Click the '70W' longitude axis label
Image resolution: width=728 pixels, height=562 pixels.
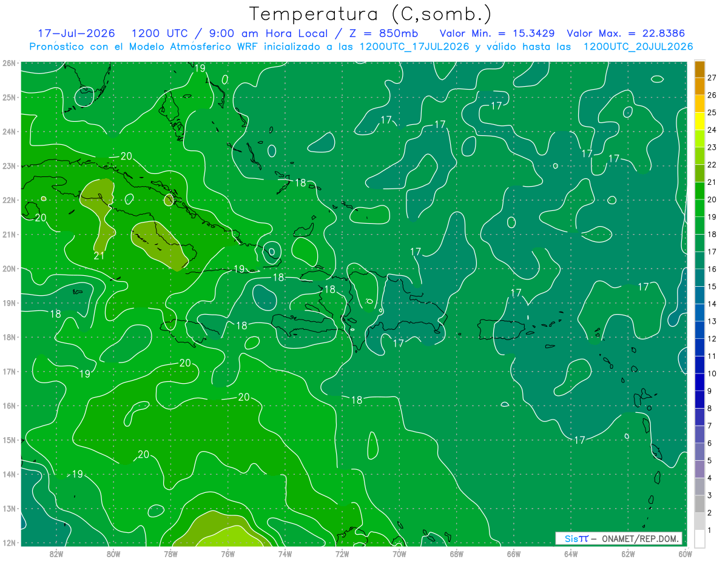399,554
